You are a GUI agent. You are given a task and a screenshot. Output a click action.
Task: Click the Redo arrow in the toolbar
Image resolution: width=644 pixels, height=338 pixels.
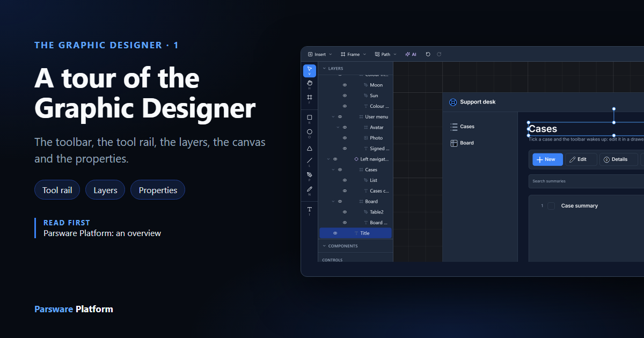coord(439,54)
